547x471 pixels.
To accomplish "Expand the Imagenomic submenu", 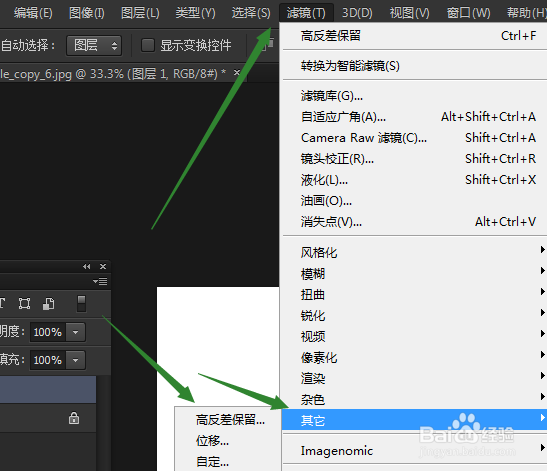I will (415, 450).
